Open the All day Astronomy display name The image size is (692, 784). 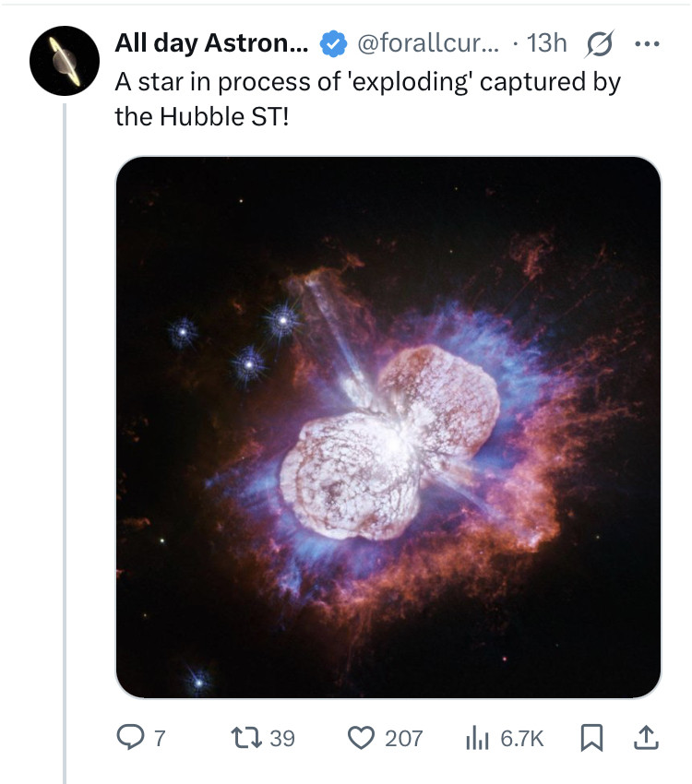click(x=210, y=43)
